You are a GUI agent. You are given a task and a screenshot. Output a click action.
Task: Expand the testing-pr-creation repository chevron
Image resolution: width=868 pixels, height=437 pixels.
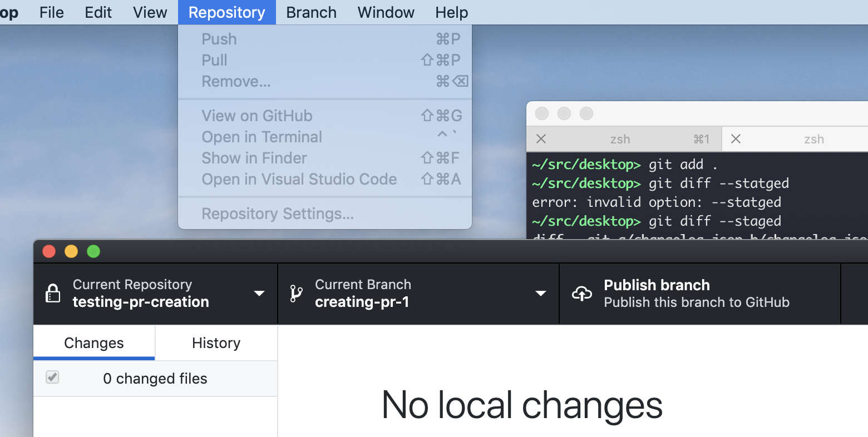click(x=259, y=293)
